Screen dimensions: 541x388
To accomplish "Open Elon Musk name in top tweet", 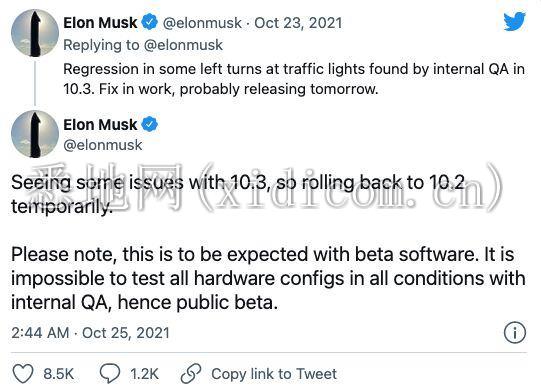I will (x=100, y=23).
